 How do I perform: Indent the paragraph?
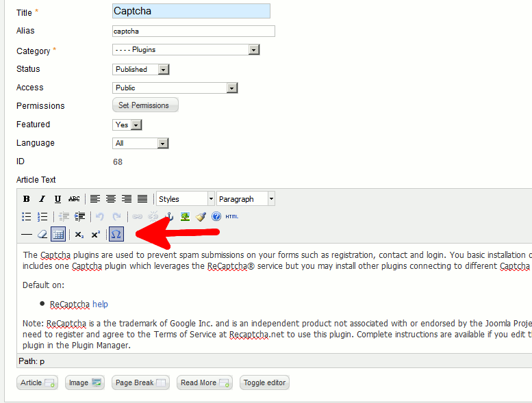point(79,217)
